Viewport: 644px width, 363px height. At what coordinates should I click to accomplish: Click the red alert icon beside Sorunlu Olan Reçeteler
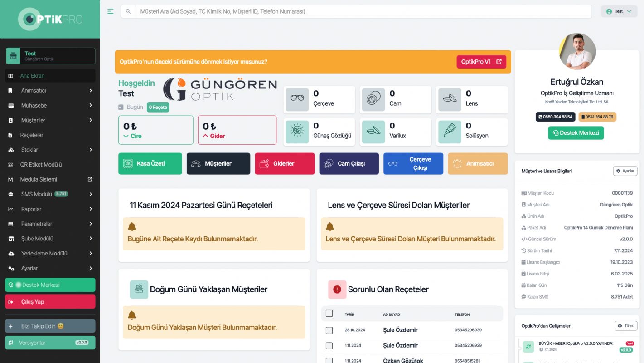(x=337, y=289)
